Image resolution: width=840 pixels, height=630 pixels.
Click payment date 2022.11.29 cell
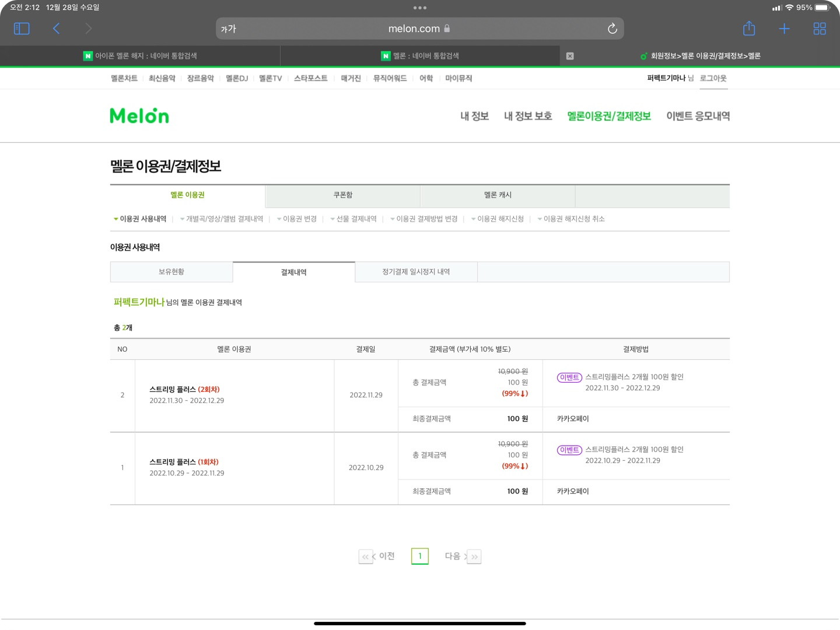tap(366, 395)
